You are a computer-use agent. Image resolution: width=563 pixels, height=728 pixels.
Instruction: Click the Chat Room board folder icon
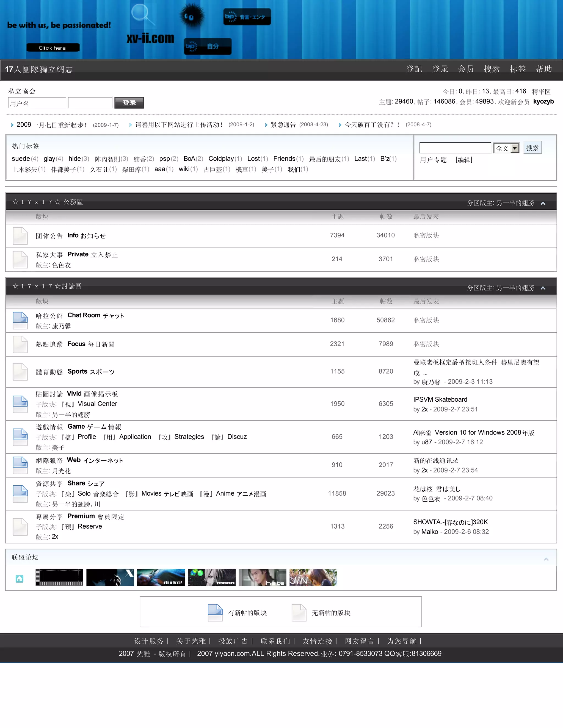(20, 320)
